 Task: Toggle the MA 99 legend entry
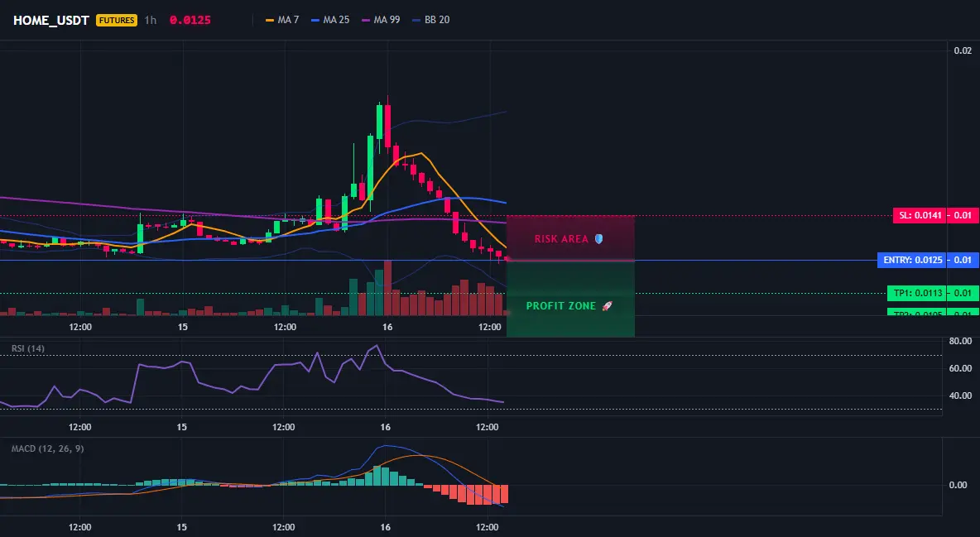[x=382, y=20]
